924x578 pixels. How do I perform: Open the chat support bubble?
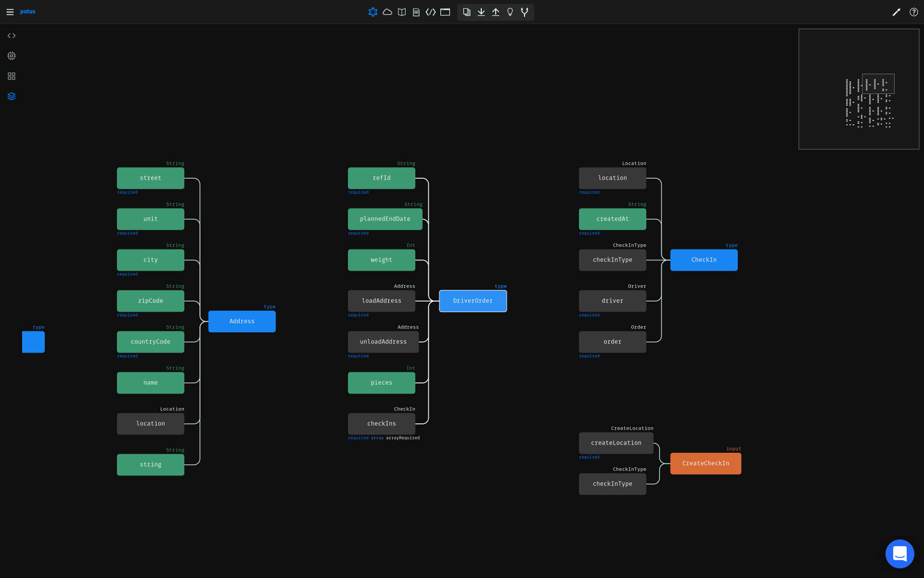point(899,554)
